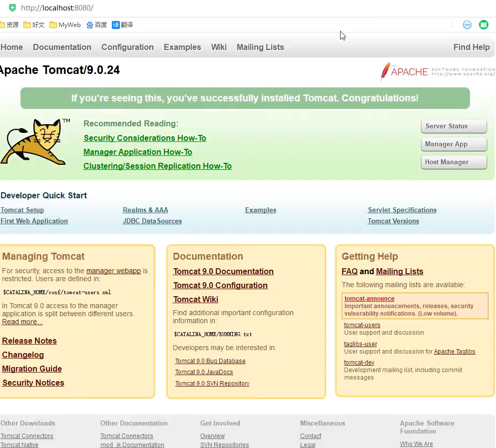The image size is (496, 448).
Task: Open the Who We Are link
Action: tap(416, 444)
